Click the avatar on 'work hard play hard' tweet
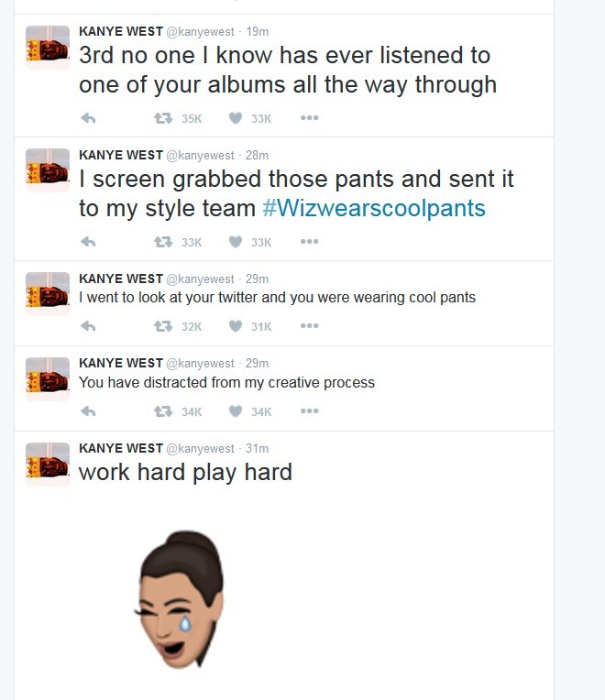The height and width of the screenshot is (700, 605). click(x=48, y=464)
